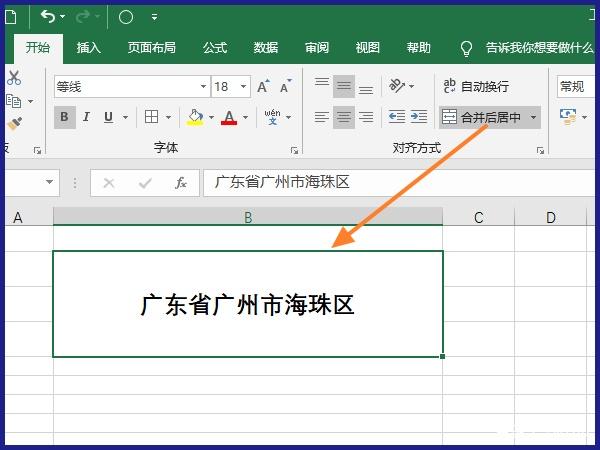Open the Undo history dropdown arrow
The width and height of the screenshot is (600, 450).
coord(62,17)
